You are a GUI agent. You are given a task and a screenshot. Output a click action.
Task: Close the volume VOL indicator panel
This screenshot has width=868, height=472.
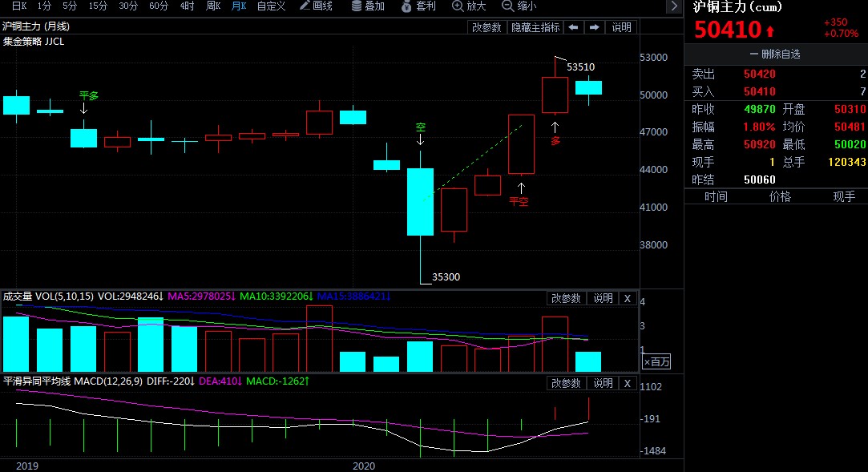628,298
